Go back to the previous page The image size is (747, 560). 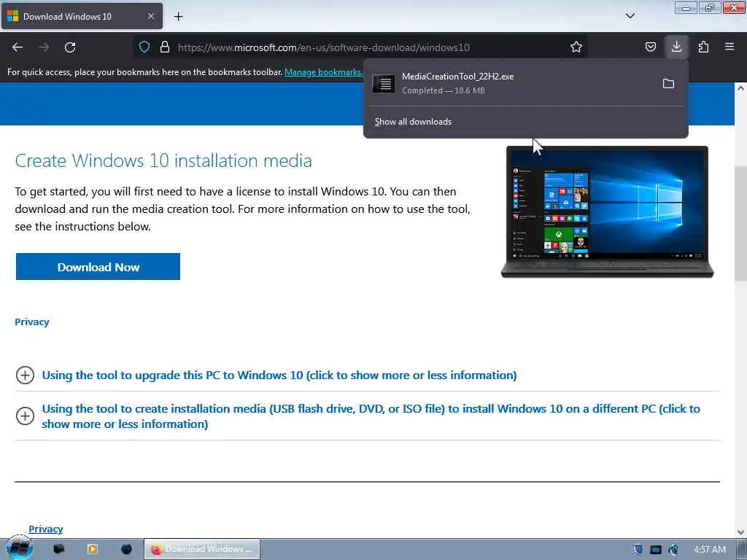click(x=18, y=47)
